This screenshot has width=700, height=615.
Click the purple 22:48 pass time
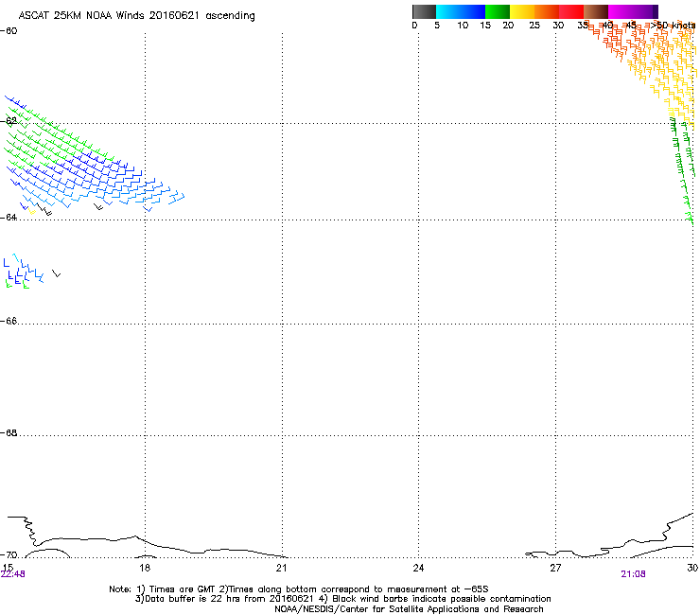(x=13, y=574)
